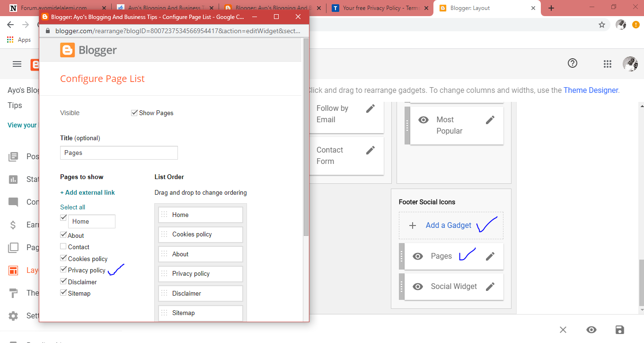Click Add a Gadget in Footer Social Icons
This screenshot has height=343, width=644.
point(451,226)
